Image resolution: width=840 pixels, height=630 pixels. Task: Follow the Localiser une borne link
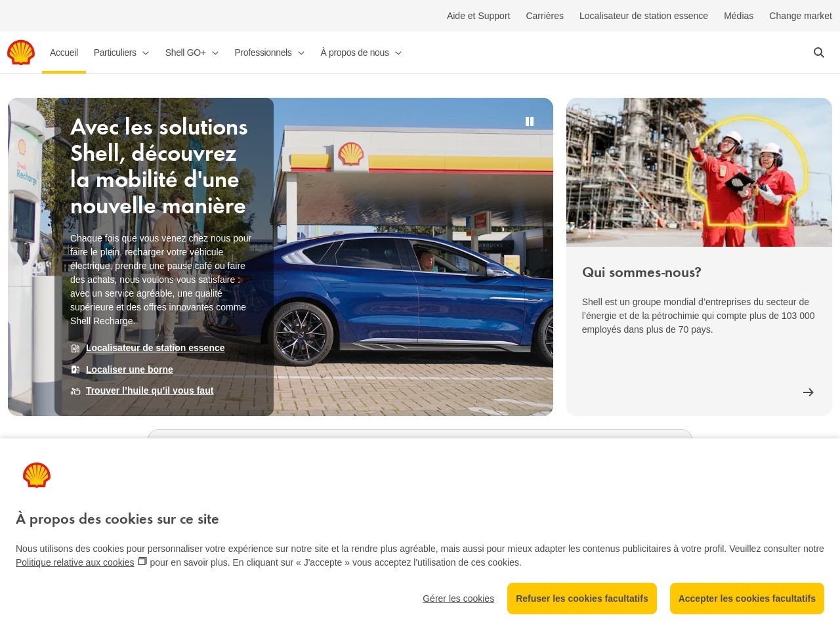click(x=129, y=369)
